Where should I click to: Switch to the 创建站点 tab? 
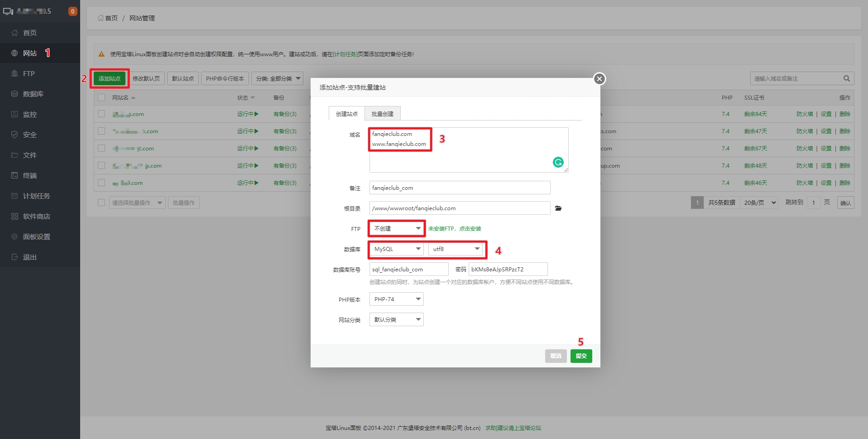(346, 113)
